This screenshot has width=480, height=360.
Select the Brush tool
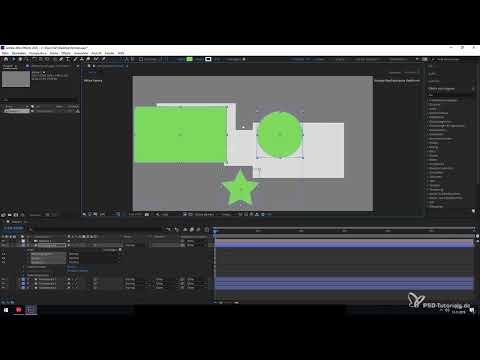tap(75, 59)
